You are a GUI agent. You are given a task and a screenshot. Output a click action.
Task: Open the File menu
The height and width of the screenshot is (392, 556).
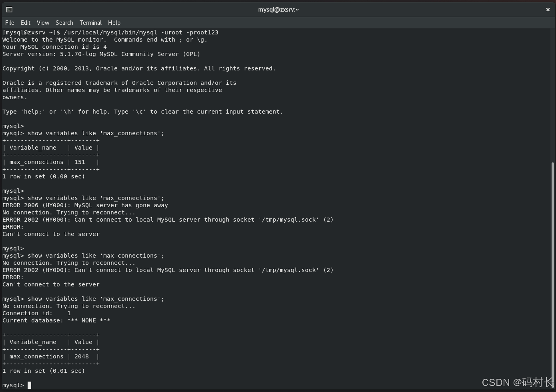pyautogui.click(x=10, y=23)
